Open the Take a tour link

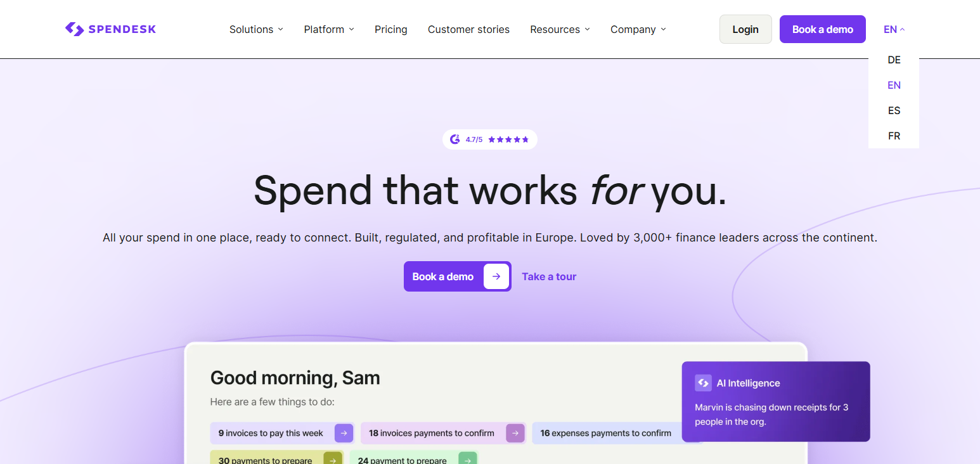549,276
